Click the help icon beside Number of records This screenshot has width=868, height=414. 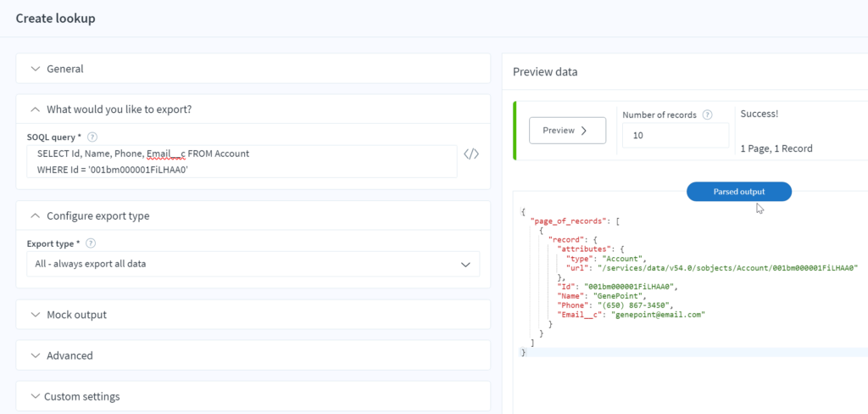(707, 115)
